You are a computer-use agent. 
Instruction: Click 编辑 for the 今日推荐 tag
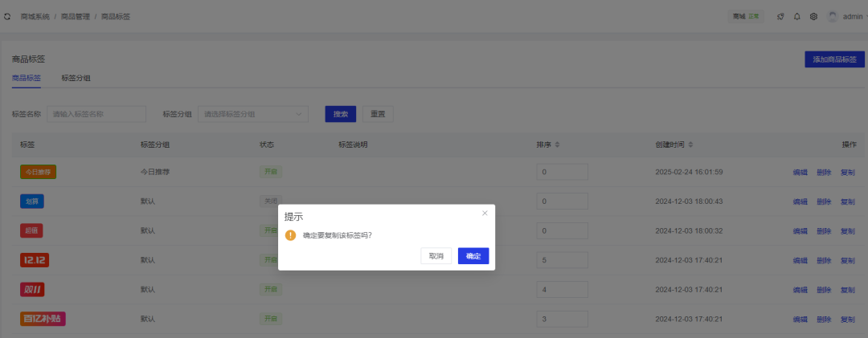(800, 172)
